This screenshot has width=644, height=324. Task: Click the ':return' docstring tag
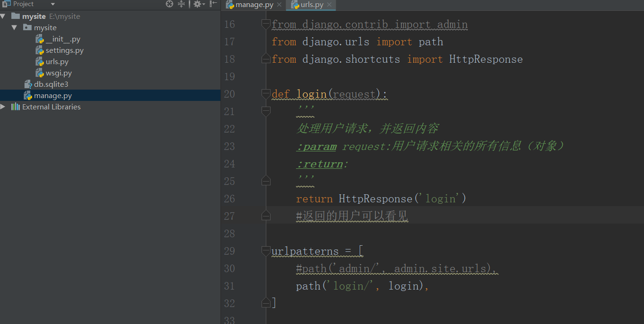coord(320,164)
